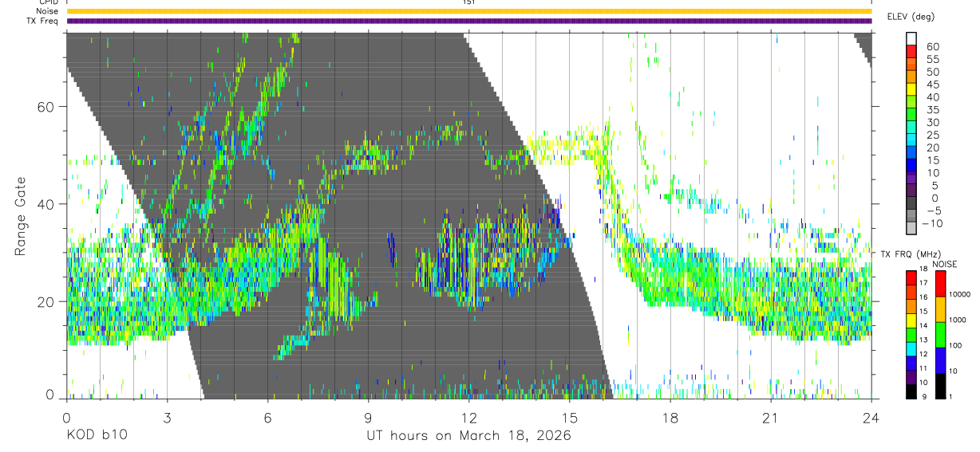Select the red top swatch of TX FRQ colorbar
The height and width of the screenshot is (452, 980).
(x=911, y=277)
